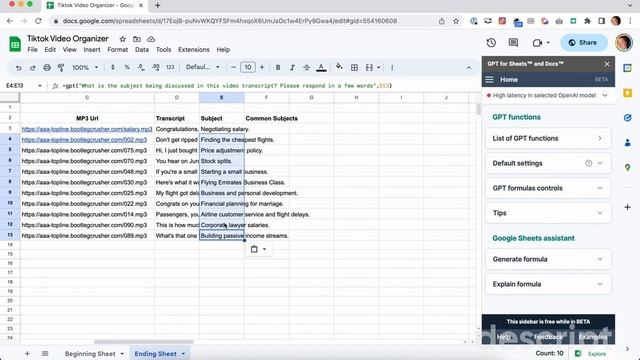The height and width of the screenshot is (360, 640).
Task: Open the Data menu
Action: pos(142,50)
